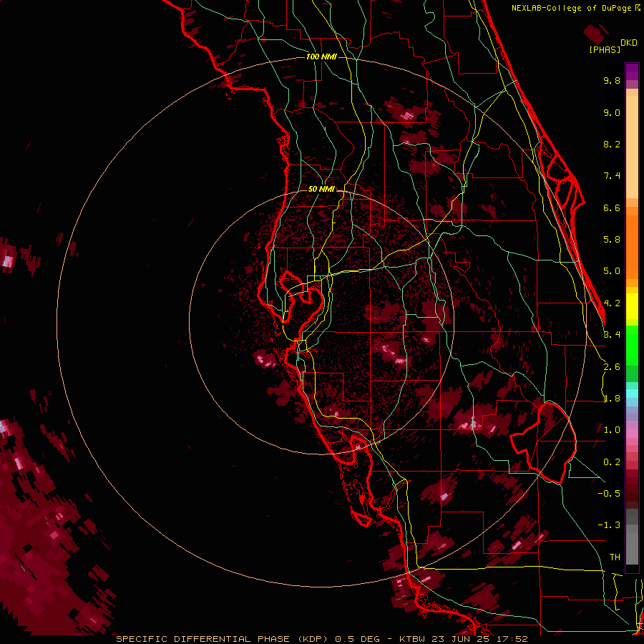644x644 pixels.
Task: Click the 7.4 value on color scale
Action: click(612, 176)
